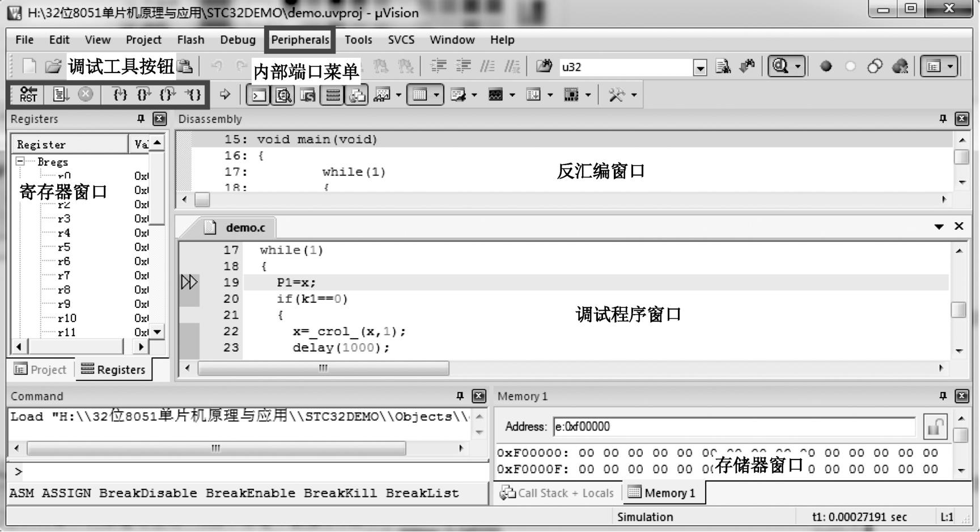This screenshot has height=532, width=980.
Task: Click the RST reset CPU icon
Action: pos(28,95)
